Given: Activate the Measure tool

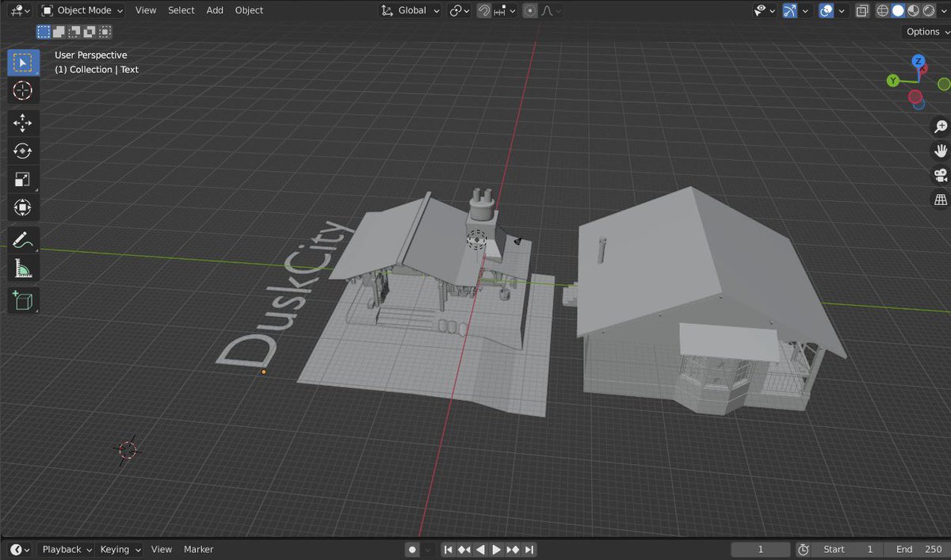Looking at the screenshot, I should [x=23, y=268].
